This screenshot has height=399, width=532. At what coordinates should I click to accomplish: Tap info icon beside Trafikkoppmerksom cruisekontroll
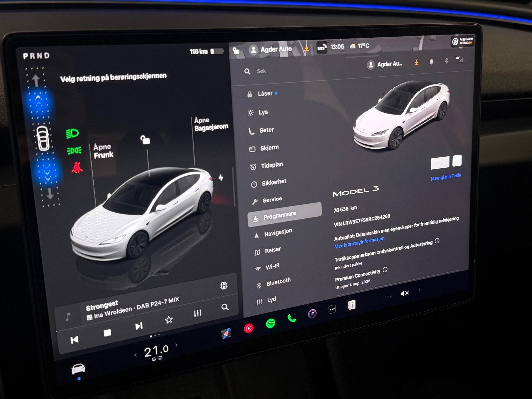[x=437, y=241]
